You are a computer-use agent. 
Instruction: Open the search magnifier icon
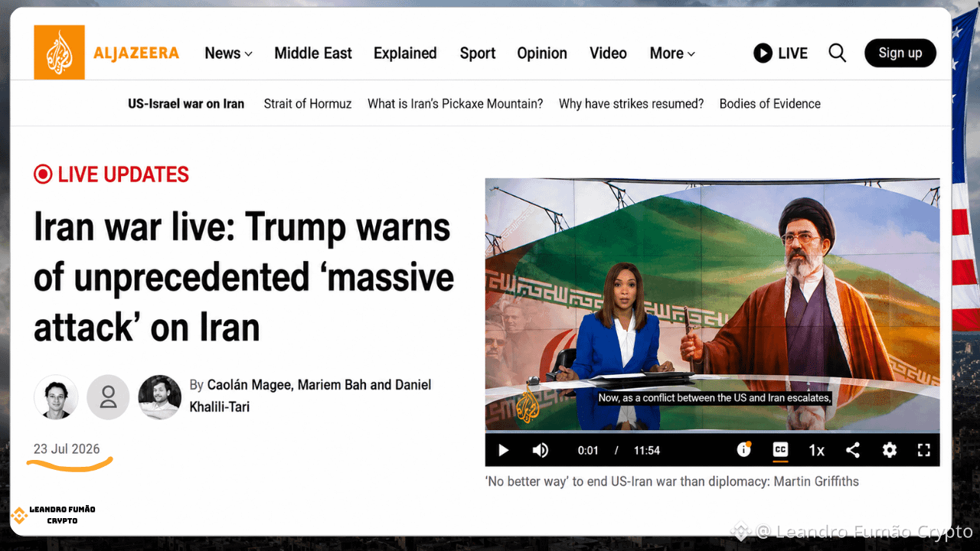pos(838,53)
